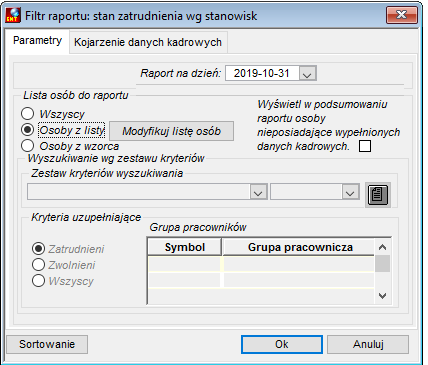Select the Zwolnieni radio button
This screenshot has width=428, height=365.
[x=38, y=265]
